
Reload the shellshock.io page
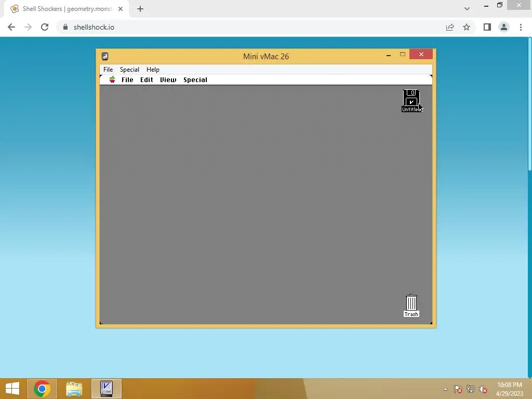click(x=45, y=27)
